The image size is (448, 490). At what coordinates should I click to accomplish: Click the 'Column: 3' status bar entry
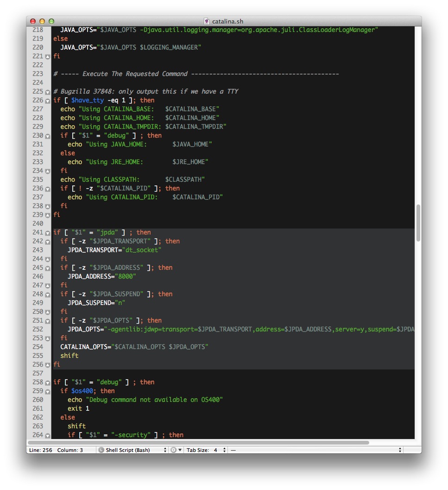click(x=70, y=450)
